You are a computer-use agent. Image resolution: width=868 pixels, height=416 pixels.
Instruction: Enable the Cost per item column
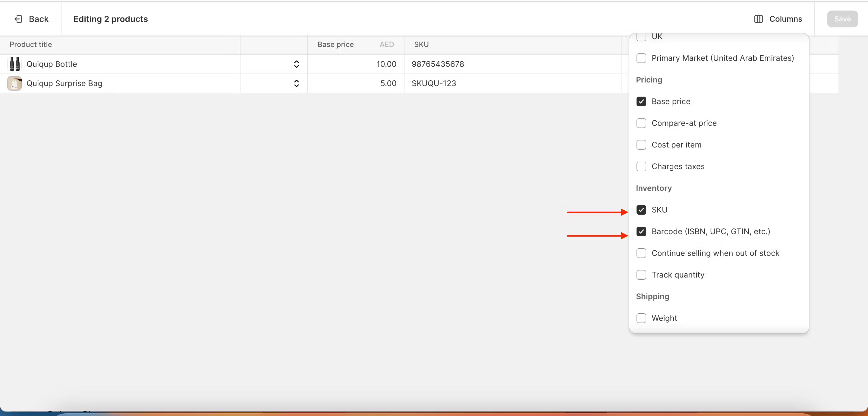(641, 145)
